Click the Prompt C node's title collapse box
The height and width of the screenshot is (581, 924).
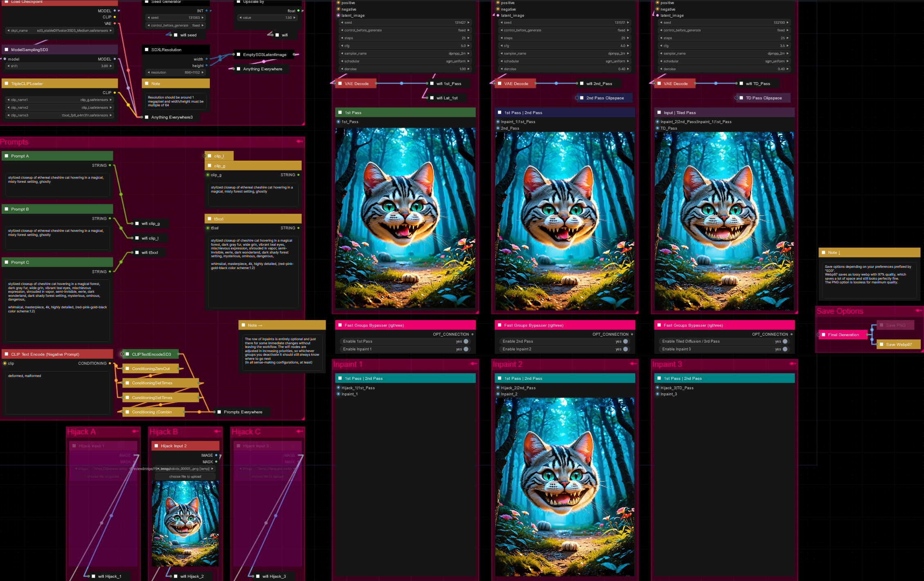(7, 262)
